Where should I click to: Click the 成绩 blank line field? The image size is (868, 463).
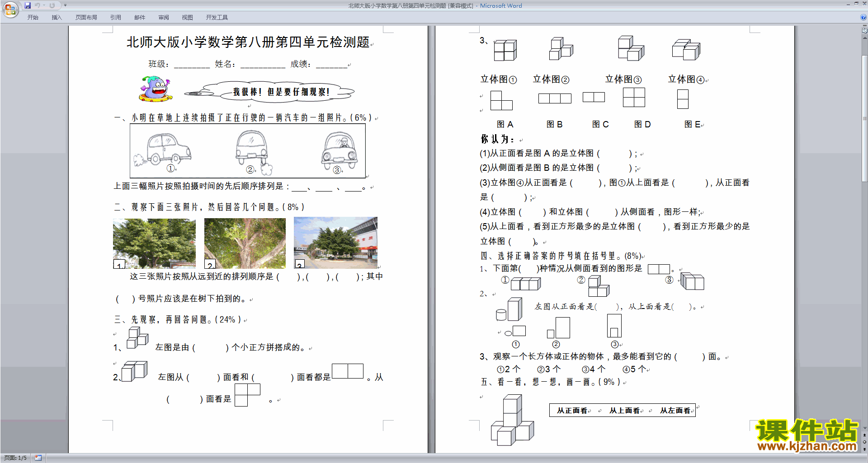click(x=331, y=65)
